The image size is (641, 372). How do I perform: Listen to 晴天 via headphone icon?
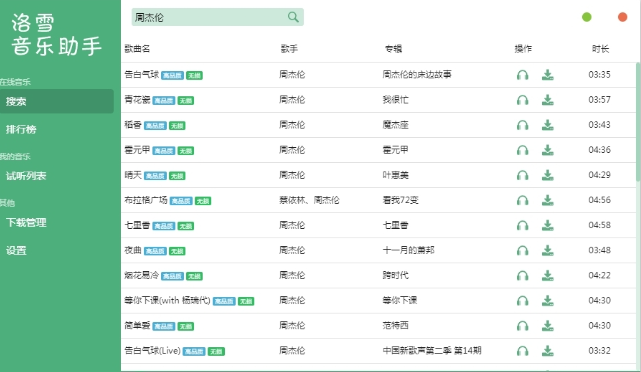(522, 175)
